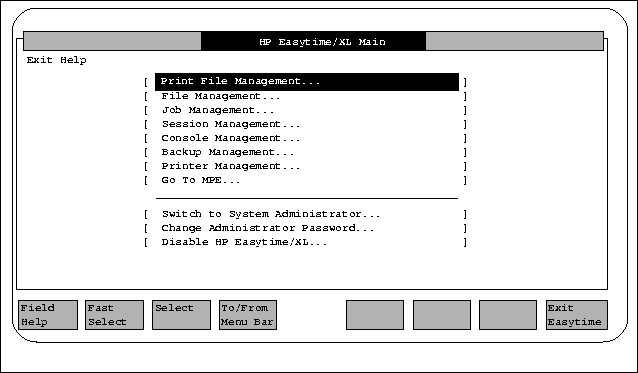Click the HP Easytime/XL Main title bar
The image size is (638, 373).
(313, 41)
